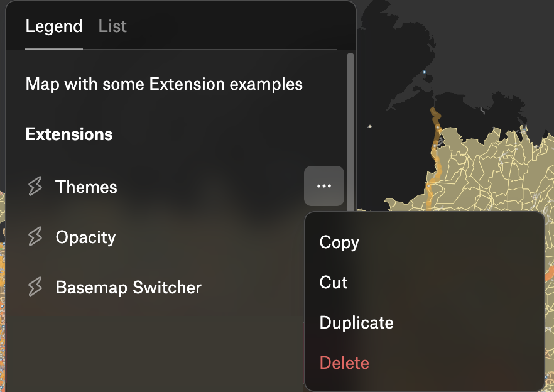Click the Extensions group heading

tap(69, 134)
